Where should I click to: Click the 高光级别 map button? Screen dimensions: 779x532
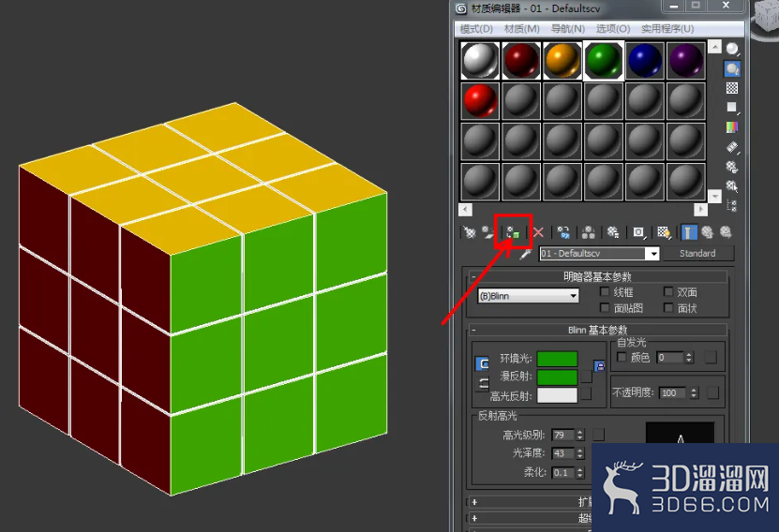599,435
